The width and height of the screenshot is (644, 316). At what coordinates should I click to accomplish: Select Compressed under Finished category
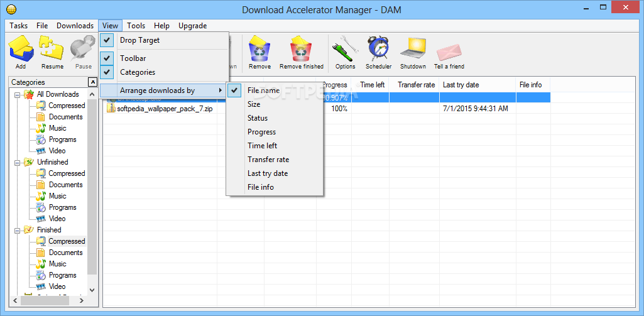67,242
